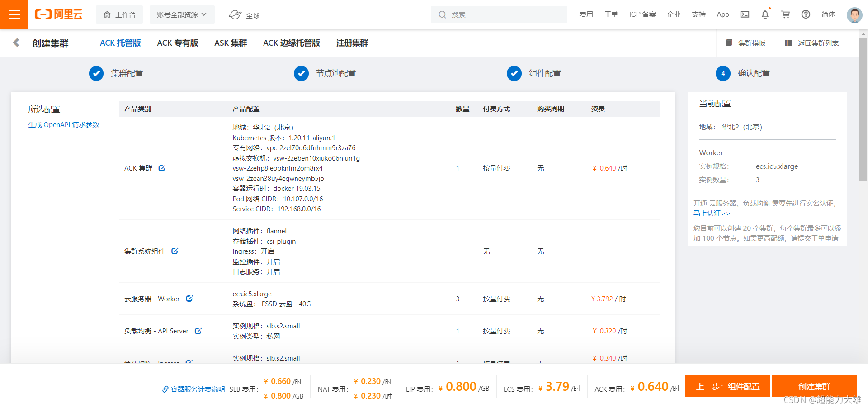Edit the 云服务器 - Worker configuration

(189, 299)
